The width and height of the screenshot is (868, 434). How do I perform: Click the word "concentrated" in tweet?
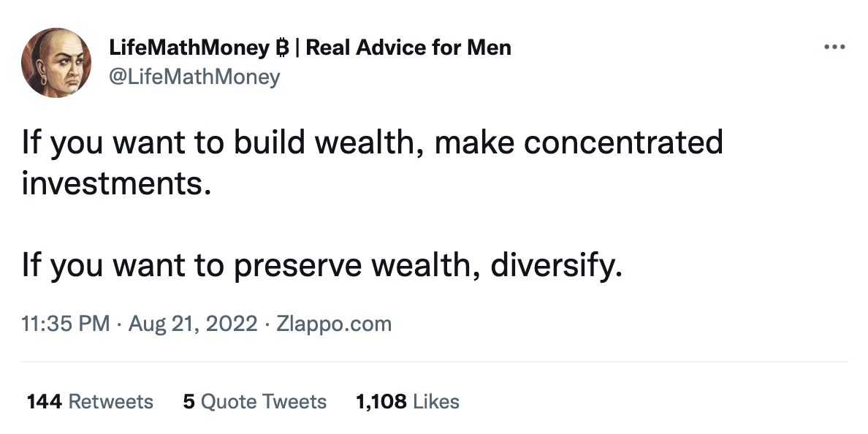pos(623,142)
